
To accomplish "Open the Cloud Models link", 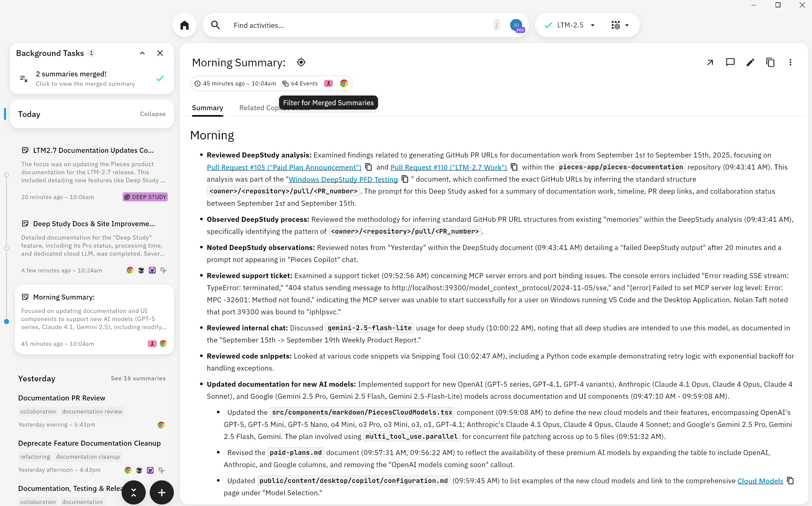I will pos(760,481).
